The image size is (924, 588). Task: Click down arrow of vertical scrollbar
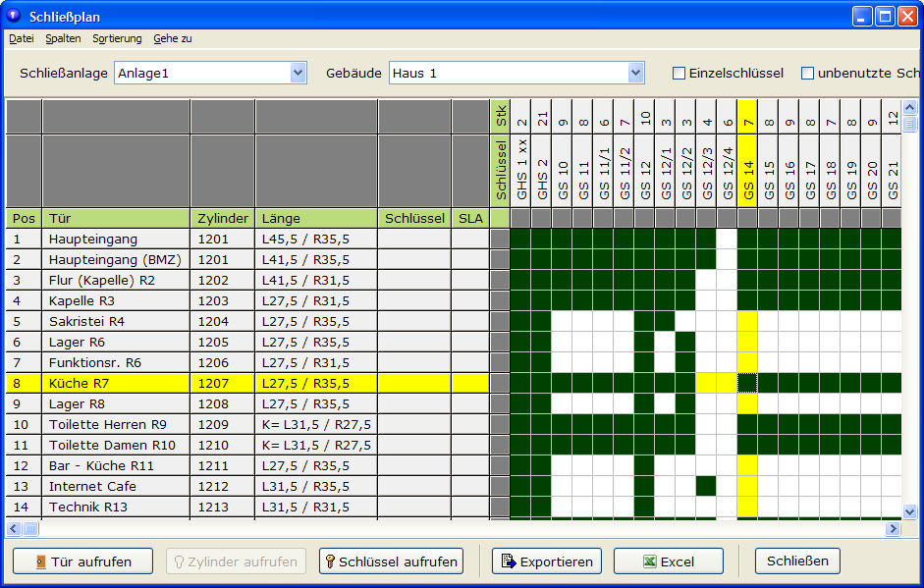(909, 511)
